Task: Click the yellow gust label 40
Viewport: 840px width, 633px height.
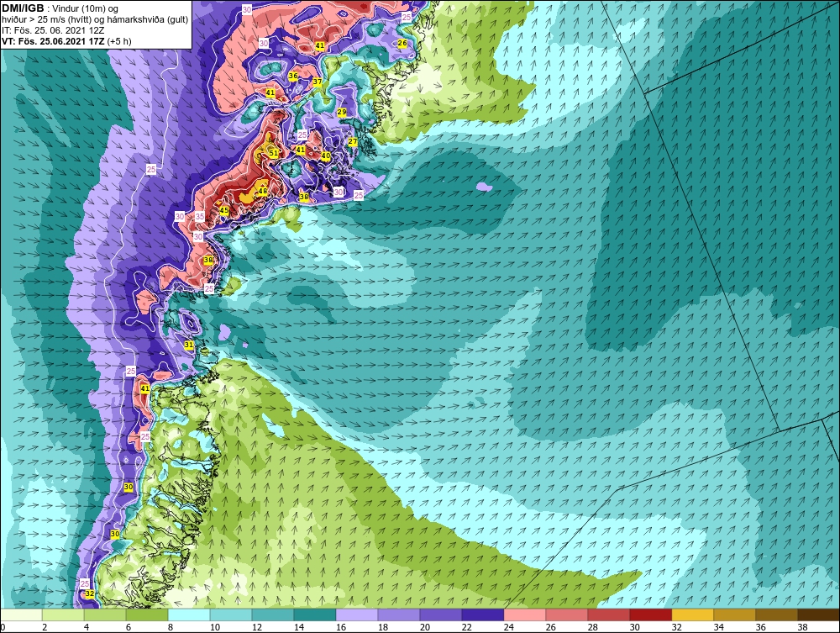Action: pos(326,156)
